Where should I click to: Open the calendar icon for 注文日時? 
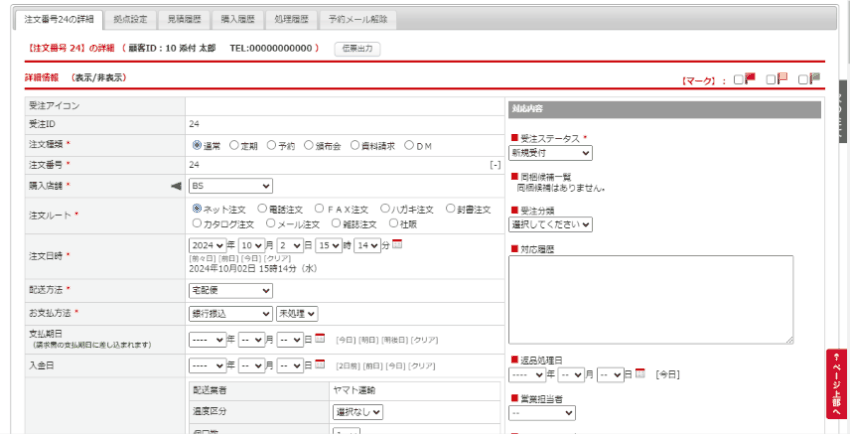[397, 245]
